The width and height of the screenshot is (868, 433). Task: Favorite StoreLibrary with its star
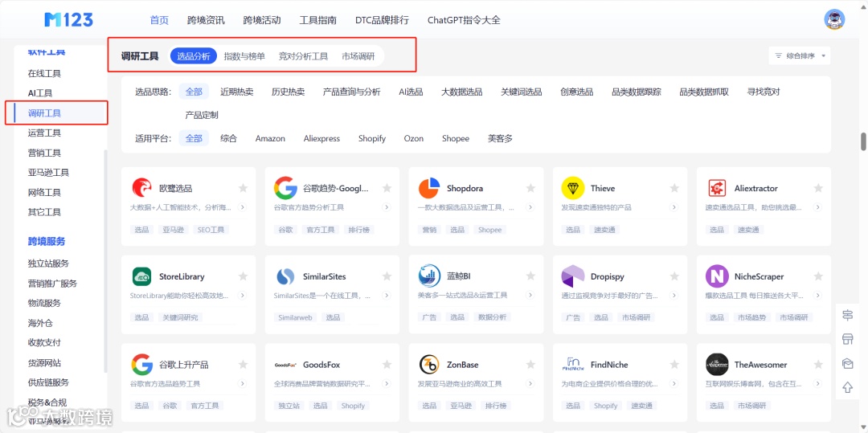243,276
